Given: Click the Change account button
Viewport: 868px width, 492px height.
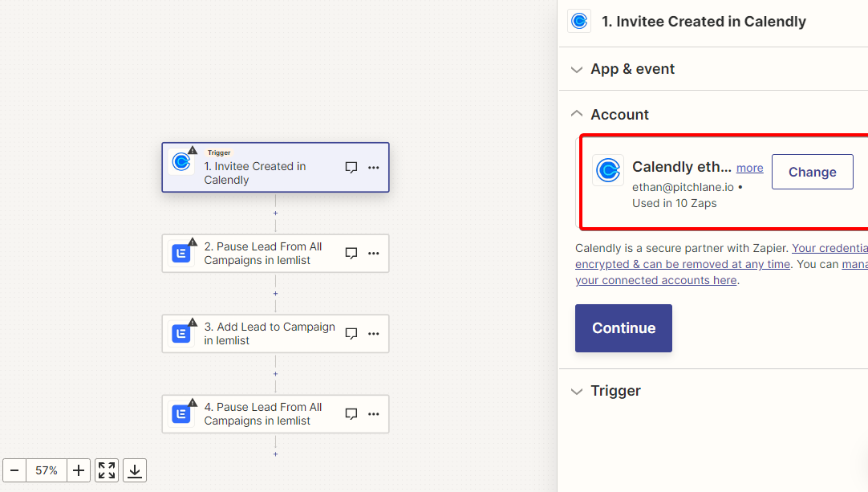Looking at the screenshot, I should [x=812, y=172].
